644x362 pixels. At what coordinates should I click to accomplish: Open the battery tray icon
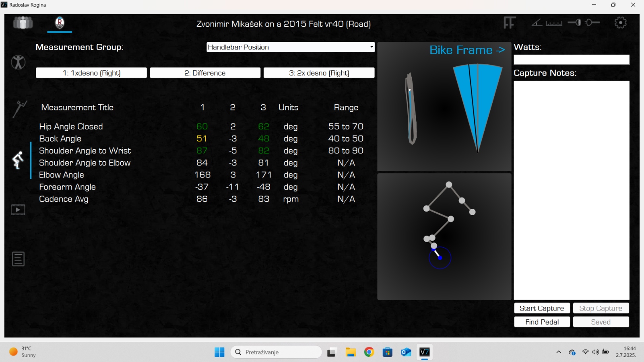(x=606, y=352)
